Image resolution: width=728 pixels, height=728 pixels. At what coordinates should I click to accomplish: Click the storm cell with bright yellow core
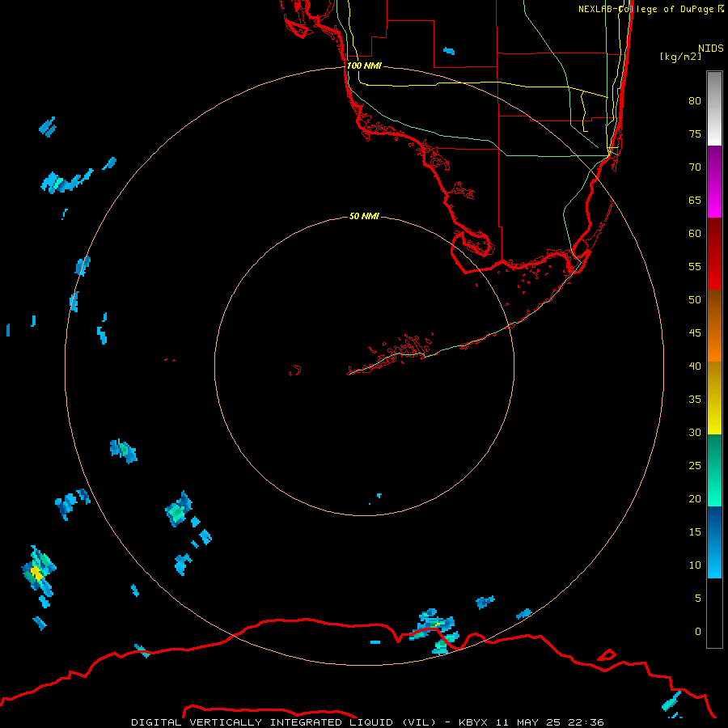coord(36,573)
